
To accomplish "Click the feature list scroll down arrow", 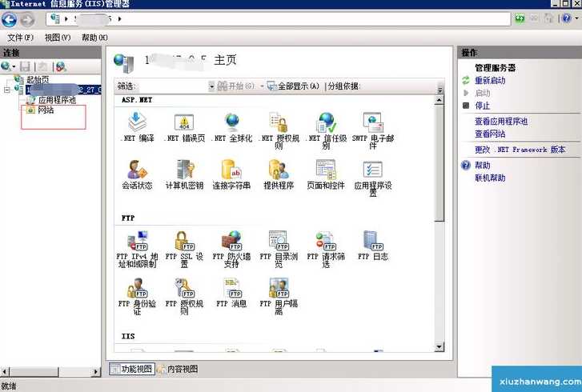I will [439, 347].
